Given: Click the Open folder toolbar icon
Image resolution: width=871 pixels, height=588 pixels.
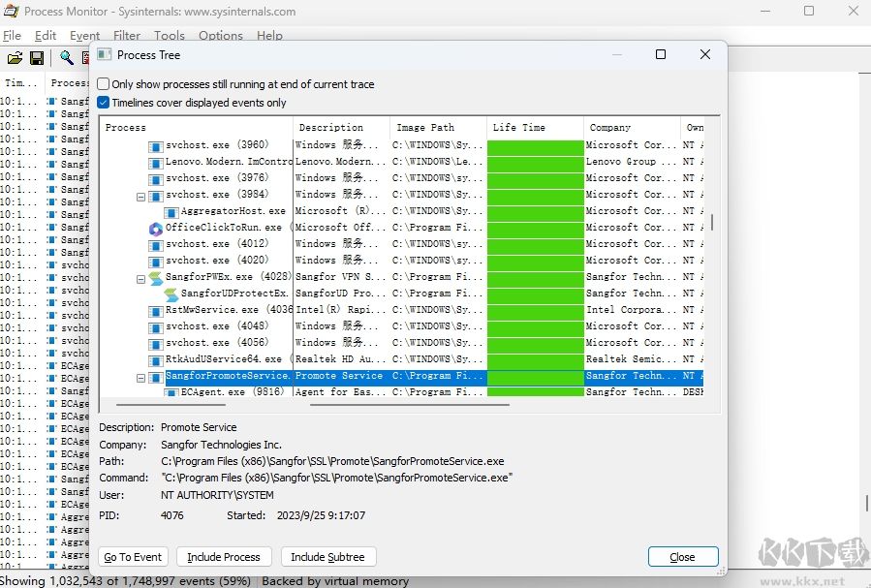Looking at the screenshot, I should pyautogui.click(x=15, y=58).
